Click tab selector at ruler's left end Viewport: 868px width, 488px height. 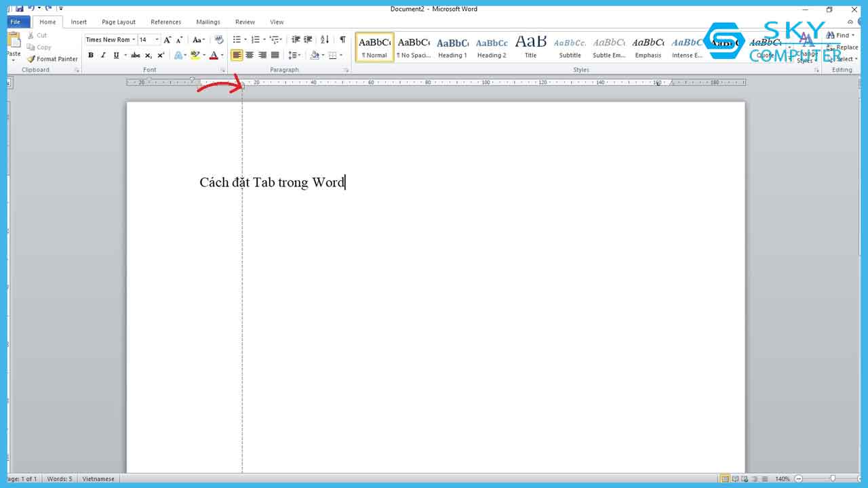click(x=9, y=83)
